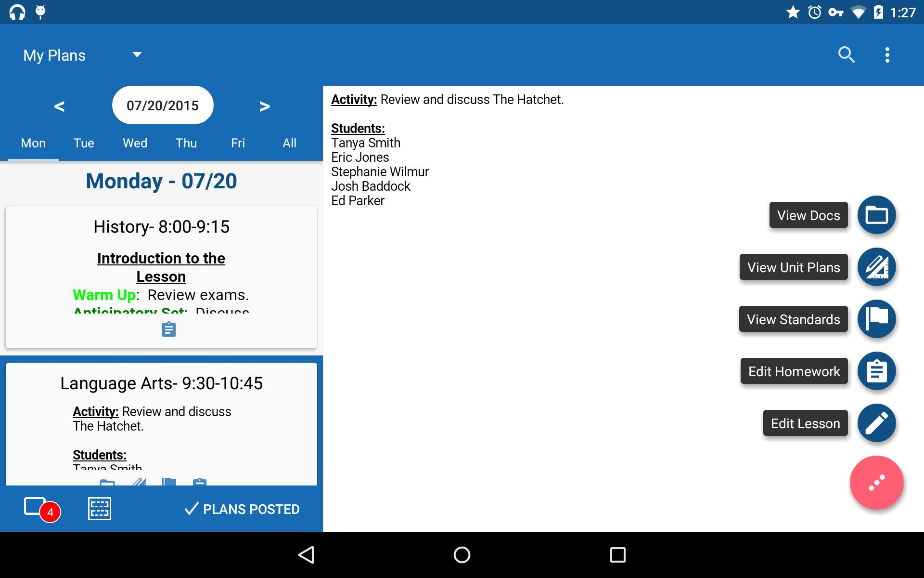Tap the overflow menu three-dots icon
The height and width of the screenshot is (578, 924).
887,54
